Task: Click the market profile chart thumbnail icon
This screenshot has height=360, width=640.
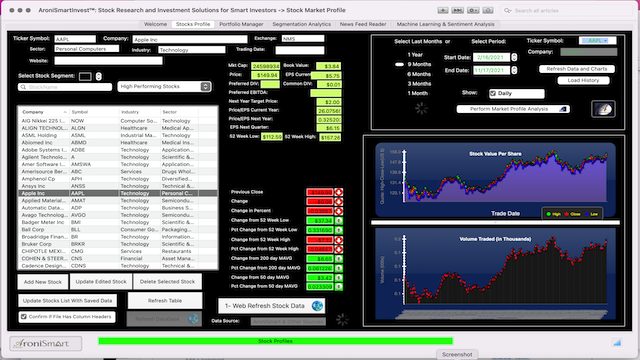Action: [x=603, y=109]
